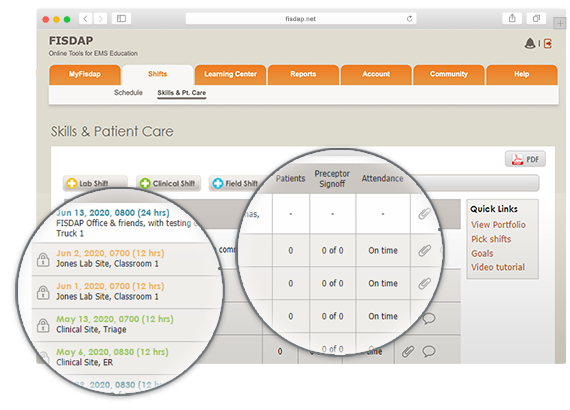Open the Jun 13, 2020 shift entry
Image resolution: width=570 pixels, height=410 pixels.
113,213
